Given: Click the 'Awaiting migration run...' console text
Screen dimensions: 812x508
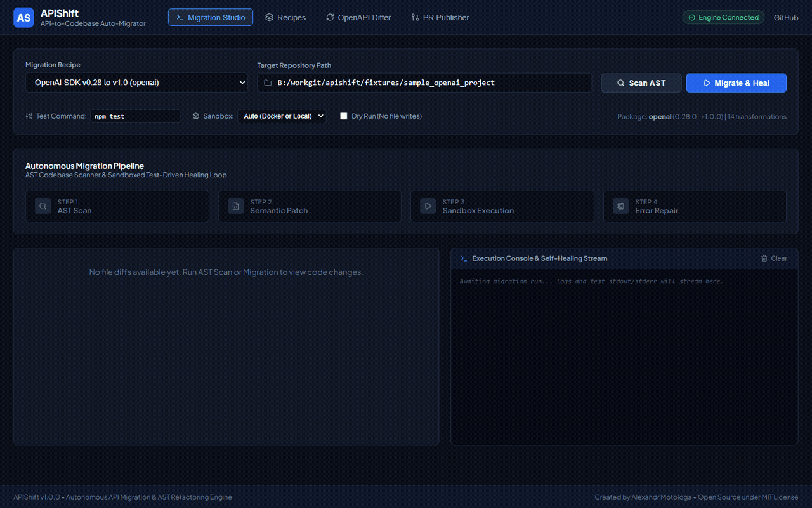Looking at the screenshot, I should pyautogui.click(x=591, y=281).
